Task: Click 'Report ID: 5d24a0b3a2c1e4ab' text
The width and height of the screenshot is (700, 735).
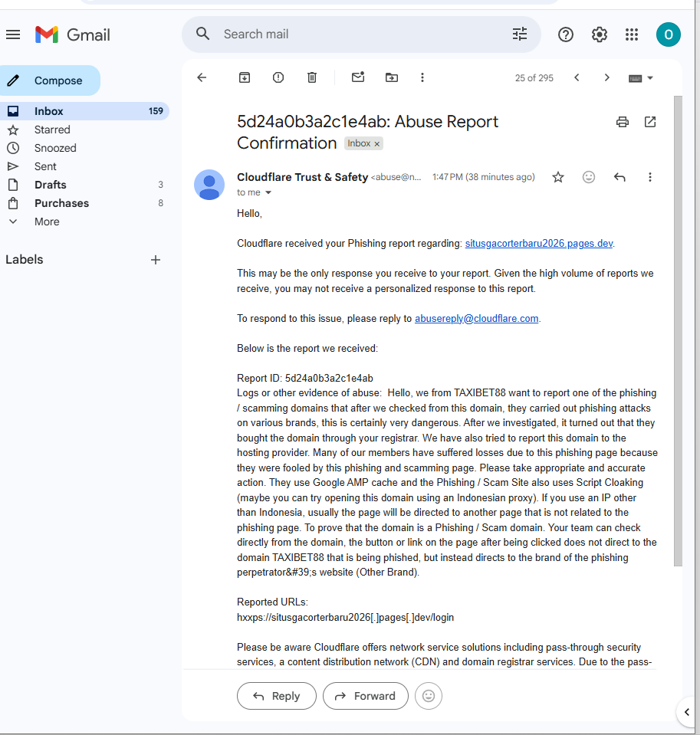Action: tap(304, 379)
